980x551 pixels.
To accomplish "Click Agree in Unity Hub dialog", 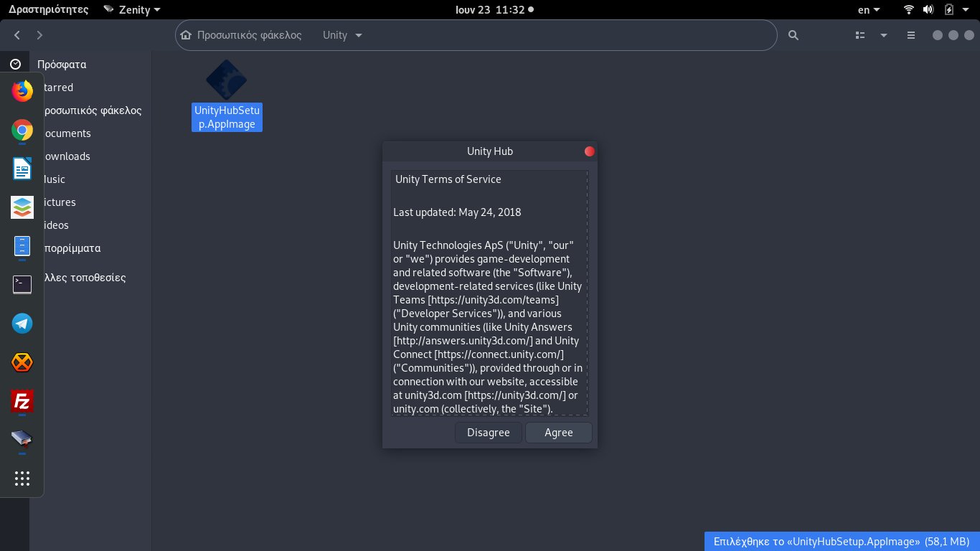I will (x=559, y=433).
